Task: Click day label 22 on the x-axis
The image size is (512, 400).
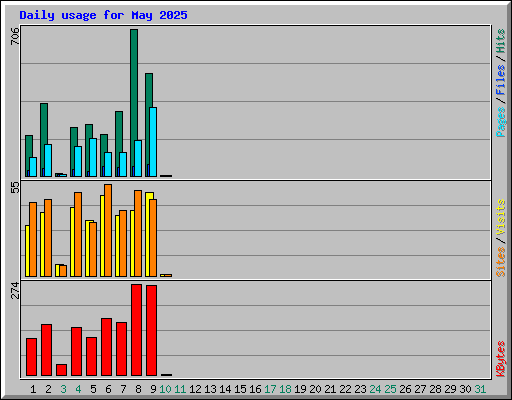Action: 345,389
